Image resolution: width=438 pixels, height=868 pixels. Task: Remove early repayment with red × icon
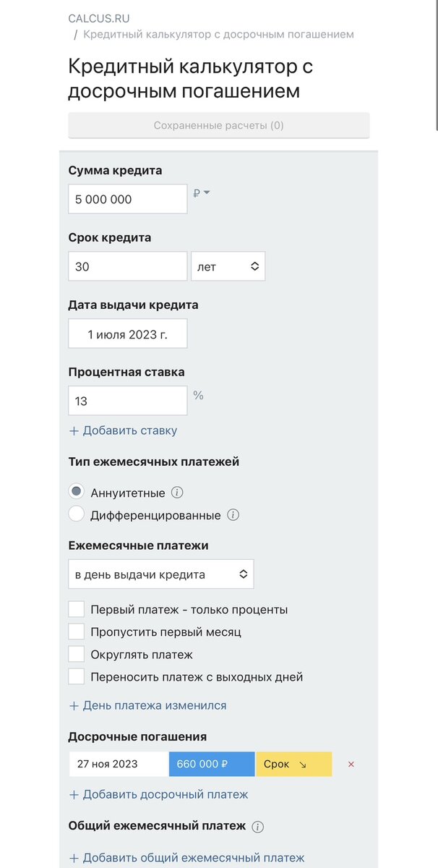pyautogui.click(x=350, y=764)
